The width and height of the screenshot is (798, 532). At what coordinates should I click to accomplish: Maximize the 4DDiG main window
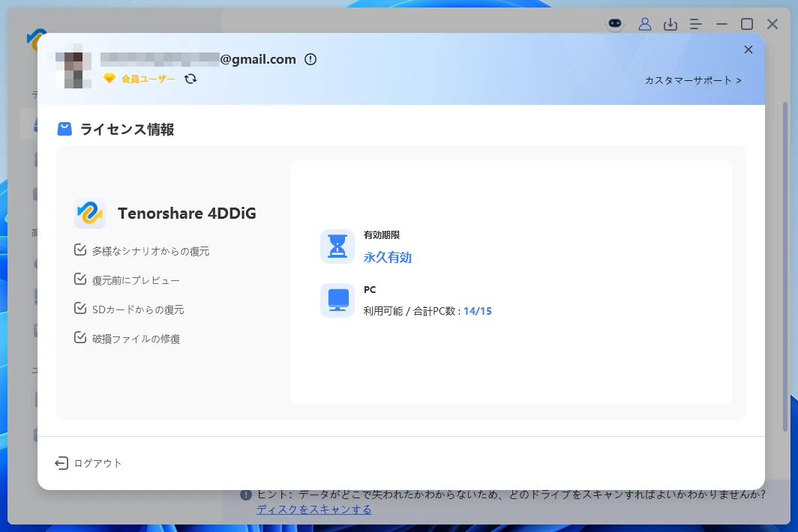tap(746, 24)
